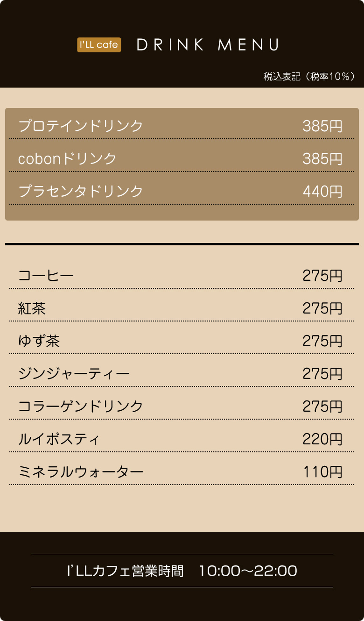Screen dimensions: 364x621
Task: Click the 440円 price label
Action: [x=323, y=191]
